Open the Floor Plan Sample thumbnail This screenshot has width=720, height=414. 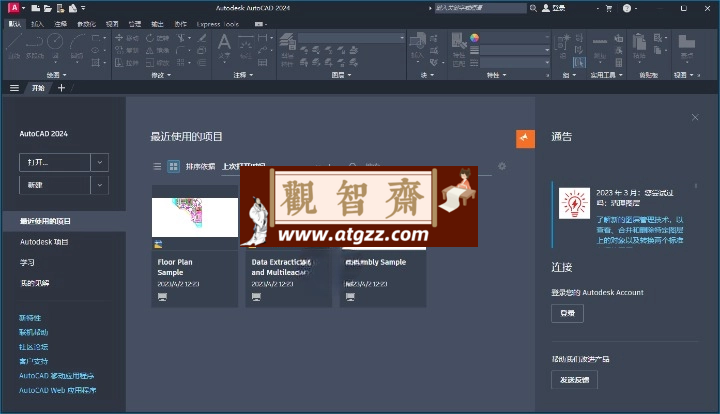coord(195,217)
